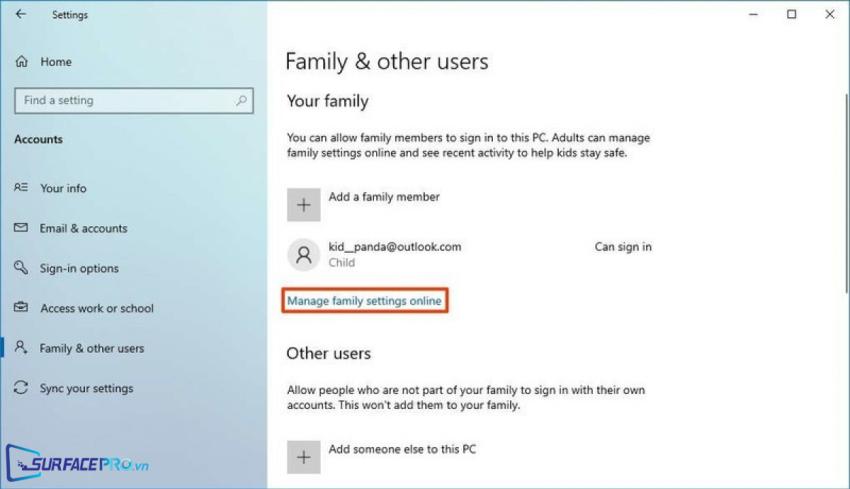This screenshot has height=489, width=850.
Task: Select Family & other users section
Action: click(92, 348)
